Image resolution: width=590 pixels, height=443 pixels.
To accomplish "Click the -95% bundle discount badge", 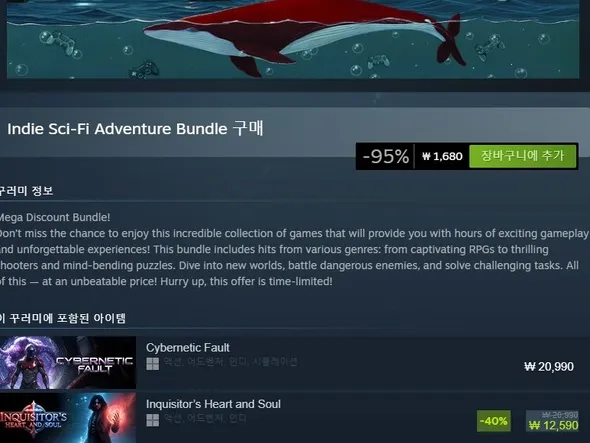I will 385,156.
